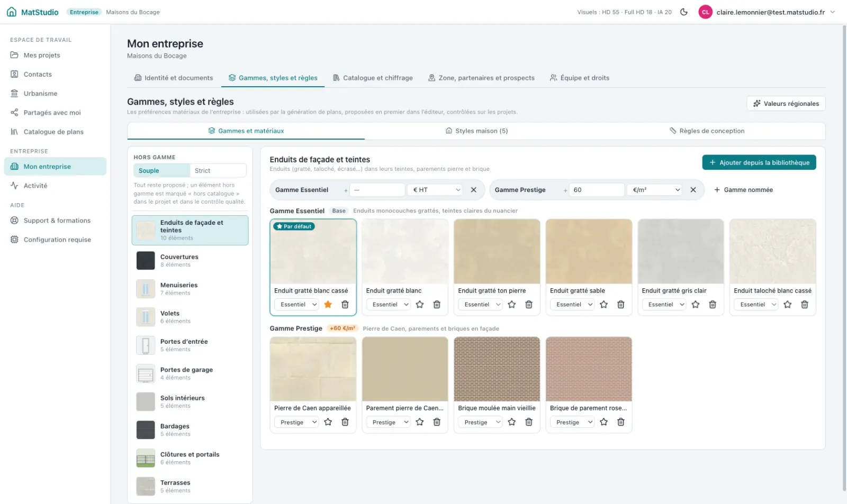Unset default star on Enduit gratté blanc cassé
The width and height of the screenshot is (847, 504).
point(328,305)
